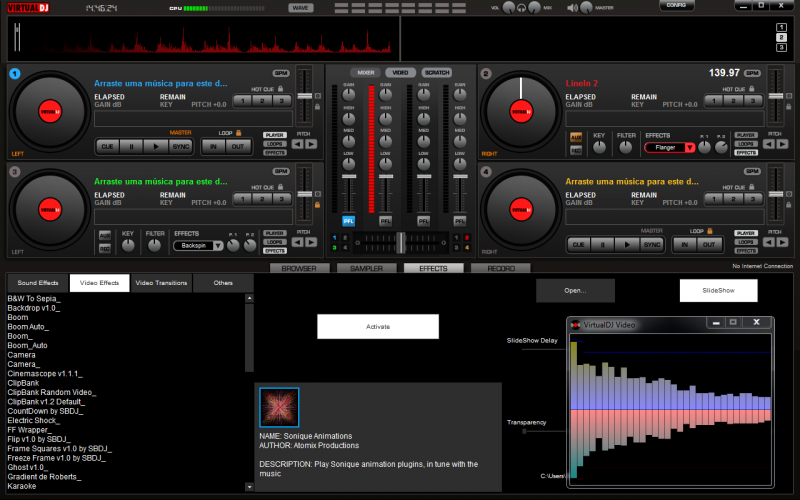Toggle AUX input on deck 2
800x500 pixels.
pos(576,137)
